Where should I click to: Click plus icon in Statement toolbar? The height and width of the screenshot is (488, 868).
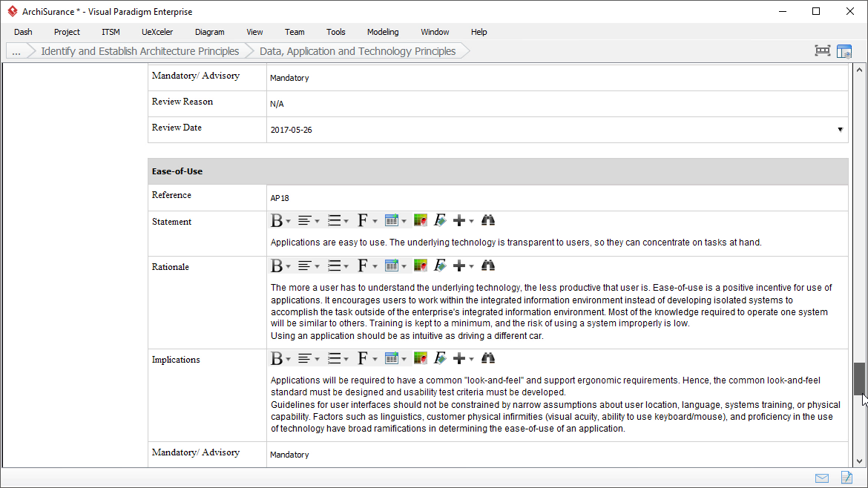(459, 221)
